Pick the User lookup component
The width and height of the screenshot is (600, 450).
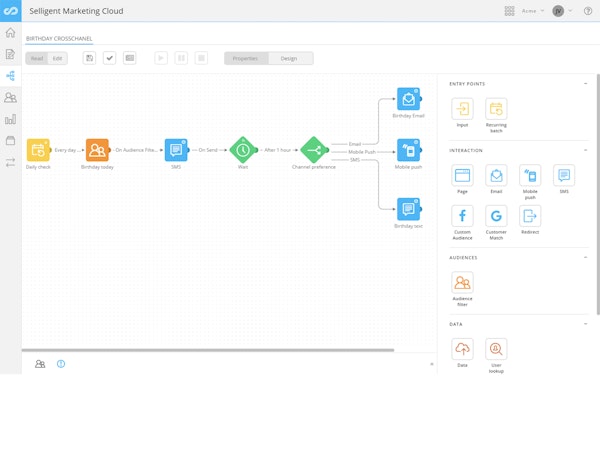(496, 349)
